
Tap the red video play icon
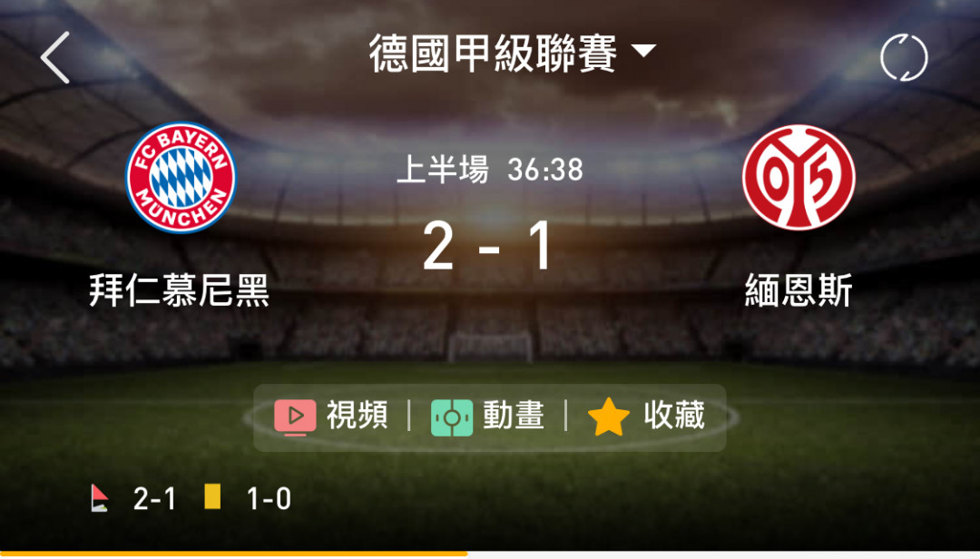(x=295, y=417)
